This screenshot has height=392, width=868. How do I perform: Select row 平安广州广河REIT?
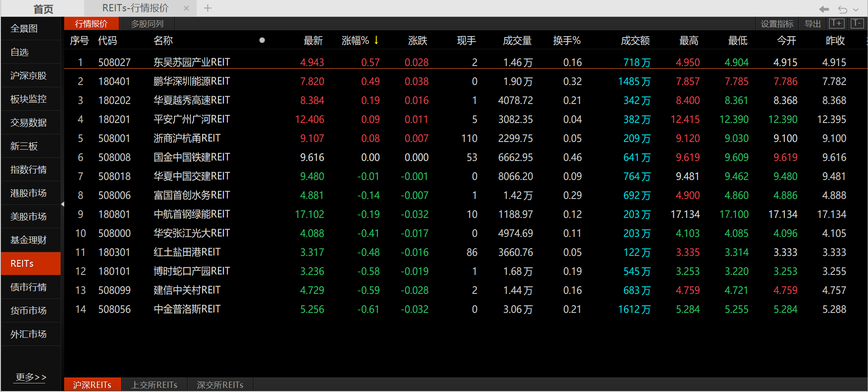tap(466, 119)
